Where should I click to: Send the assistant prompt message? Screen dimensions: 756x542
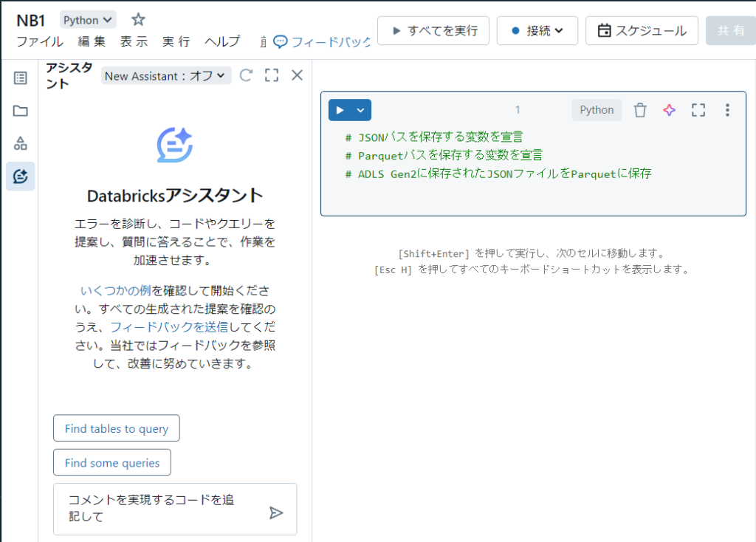[x=276, y=512]
